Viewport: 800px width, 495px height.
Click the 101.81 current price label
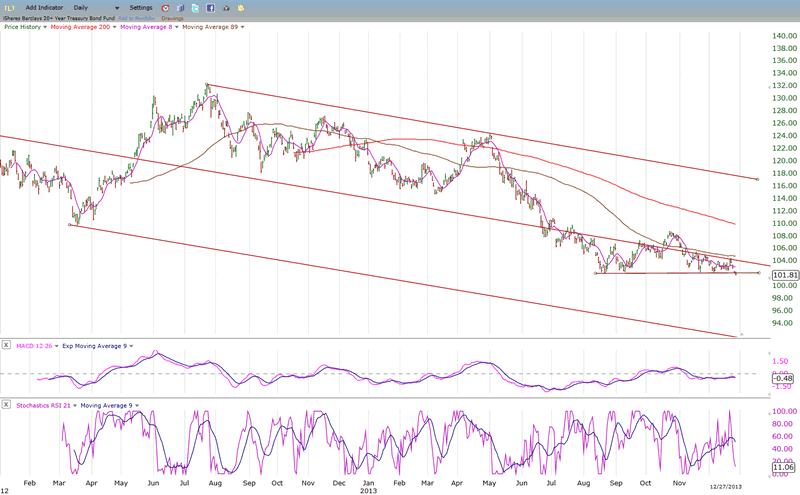pos(785,275)
